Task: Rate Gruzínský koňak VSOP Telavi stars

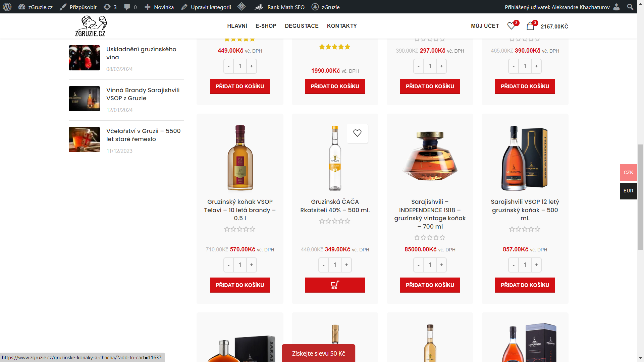Action: [240, 229]
